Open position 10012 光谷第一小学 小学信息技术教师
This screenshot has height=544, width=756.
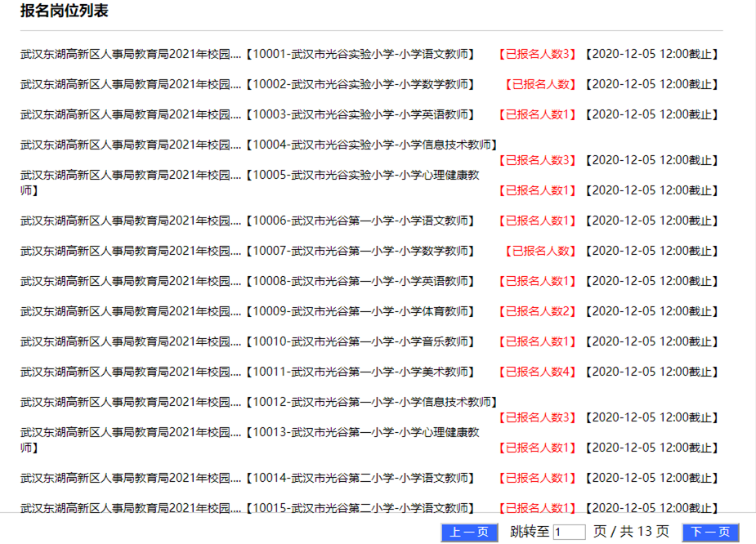pos(372,402)
